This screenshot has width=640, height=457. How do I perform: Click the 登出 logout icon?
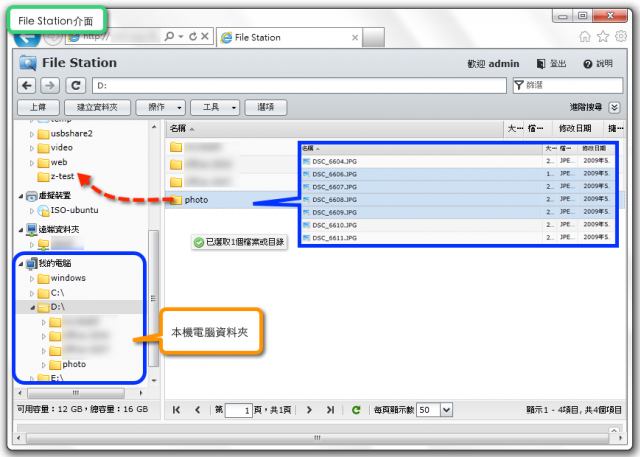(541, 64)
